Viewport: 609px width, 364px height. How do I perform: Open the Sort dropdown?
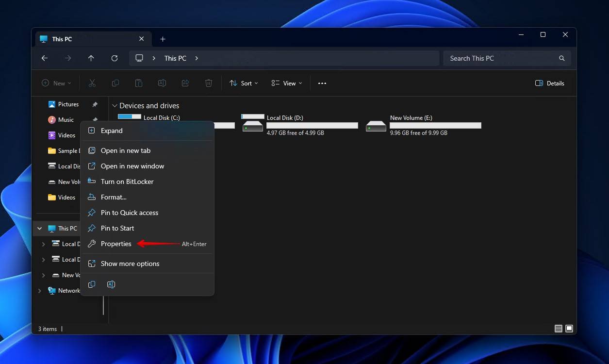tap(244, 83)
